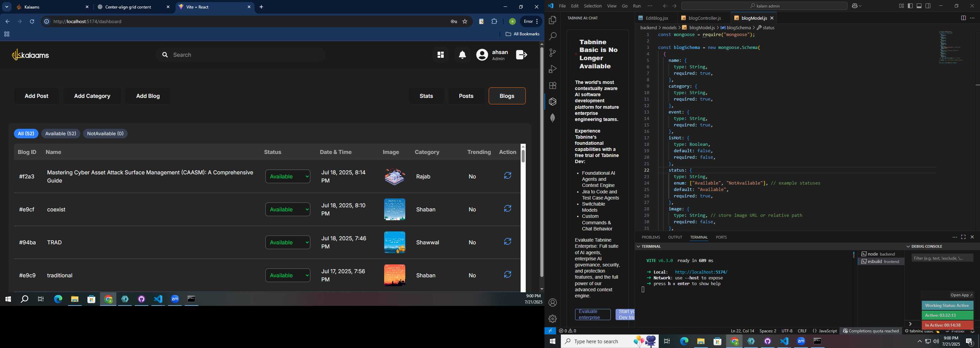
Task: Click Evaluate enterprise button in Tabnine chat
Action: pyautogui.click(x=592, y=315)
